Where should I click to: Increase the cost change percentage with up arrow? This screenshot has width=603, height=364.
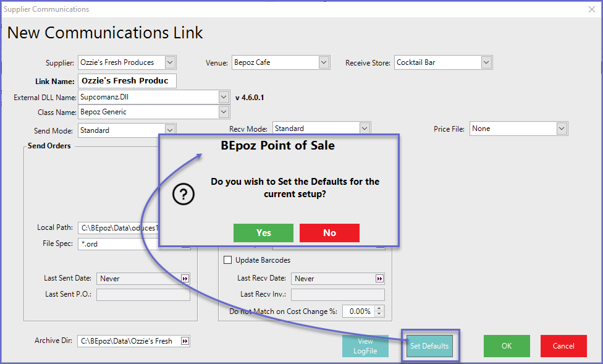click(x=379, y=308)
